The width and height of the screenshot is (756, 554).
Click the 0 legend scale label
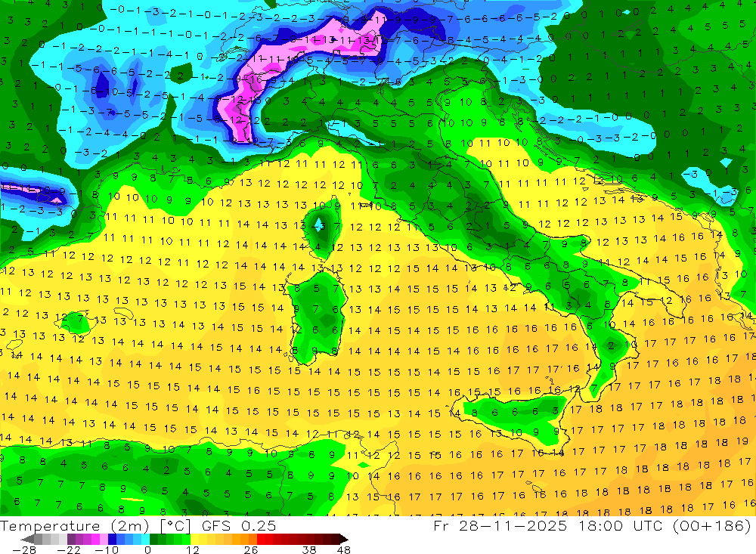[x=147, y=549]
